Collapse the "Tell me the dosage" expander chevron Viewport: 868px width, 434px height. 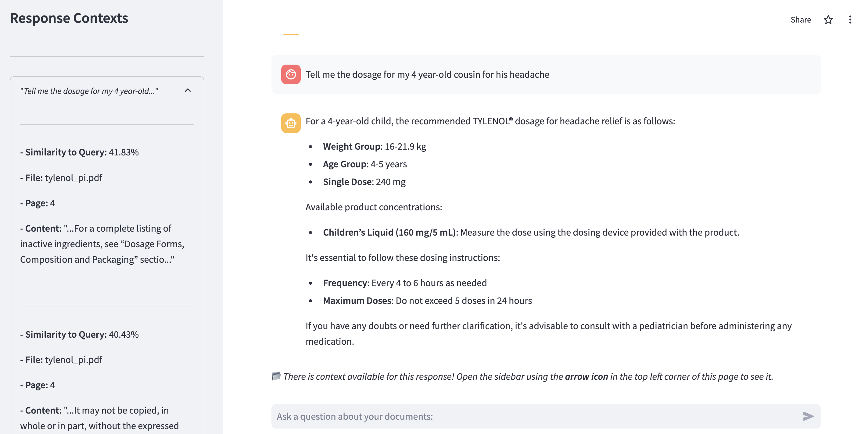188,91
